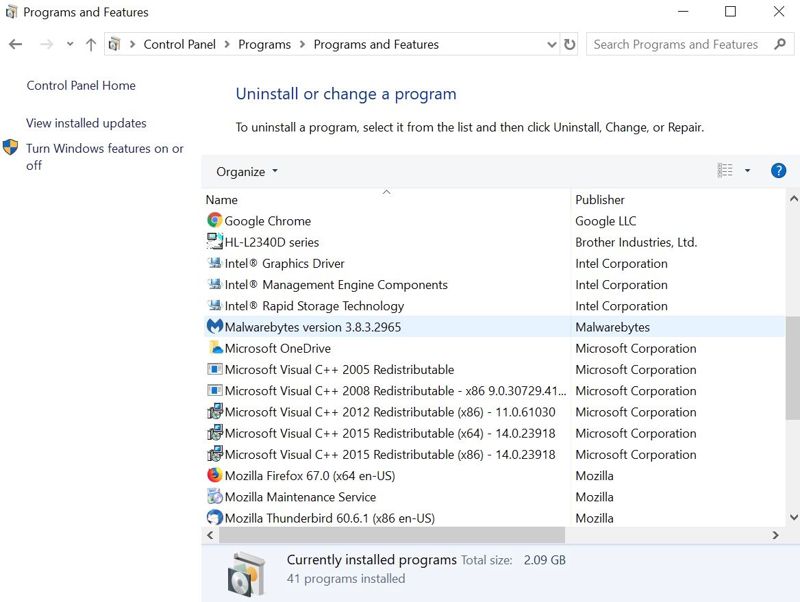Open the view options dropdown arrow
The height and width of the screenshot is (602, 800).
[747, 170]
